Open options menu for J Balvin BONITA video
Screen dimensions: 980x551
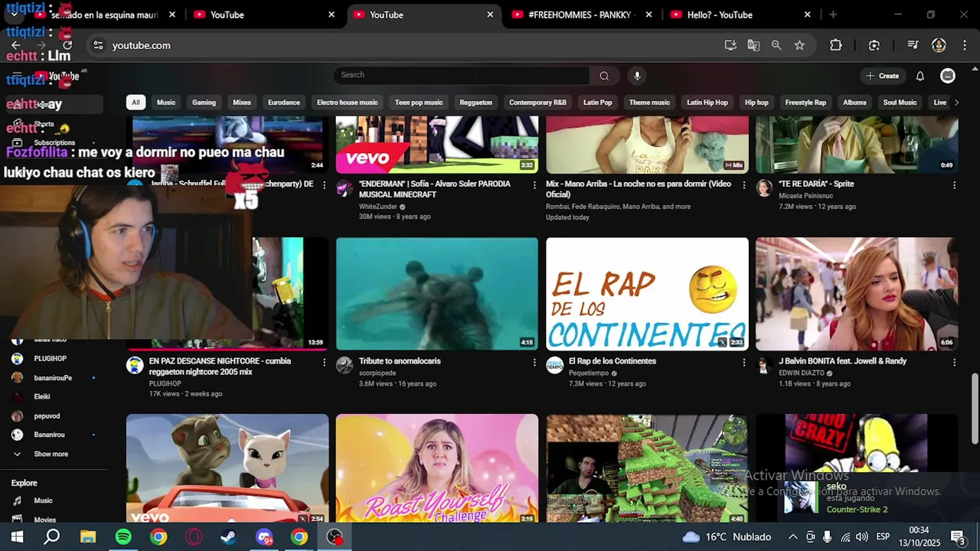[x=954, y=362]
